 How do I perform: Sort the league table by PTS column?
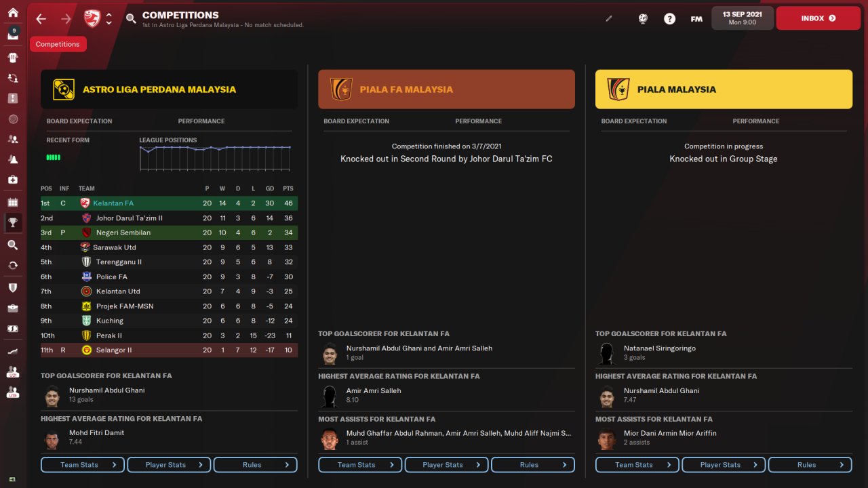coord(288,188)
